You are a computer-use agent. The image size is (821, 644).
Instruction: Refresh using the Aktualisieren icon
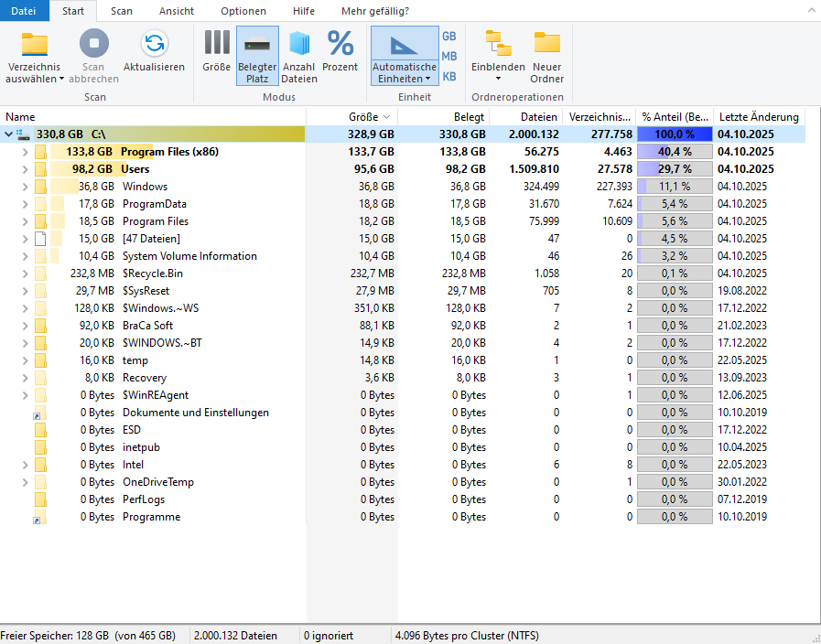[154, 43]
